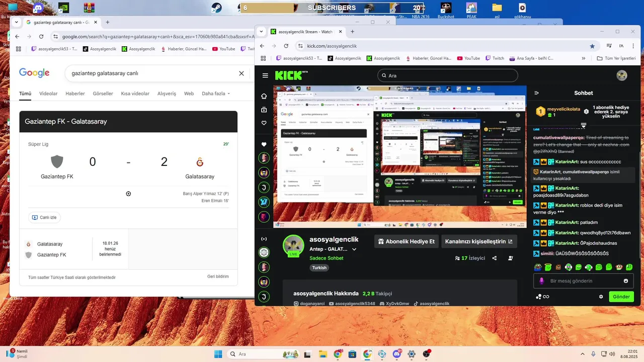Click the volume icon in system tray
The image size is (644, 362).
point(612,354)
